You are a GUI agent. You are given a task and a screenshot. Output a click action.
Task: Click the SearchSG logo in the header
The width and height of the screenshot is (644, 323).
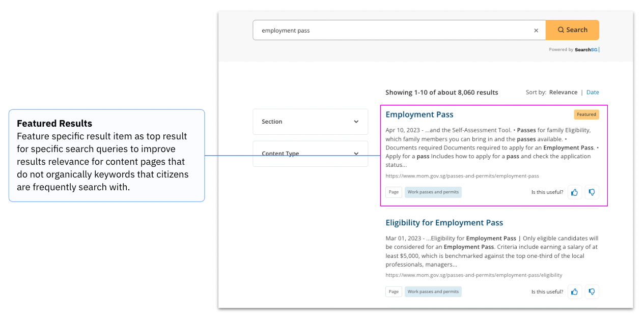(x=585, y=49)
